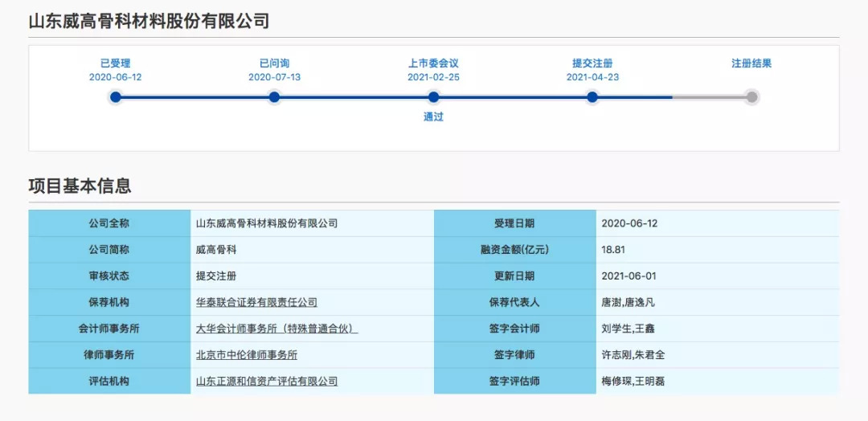Click the 2020-07-13 date under 已问询

pyautogui.click(x=274, y=77)
